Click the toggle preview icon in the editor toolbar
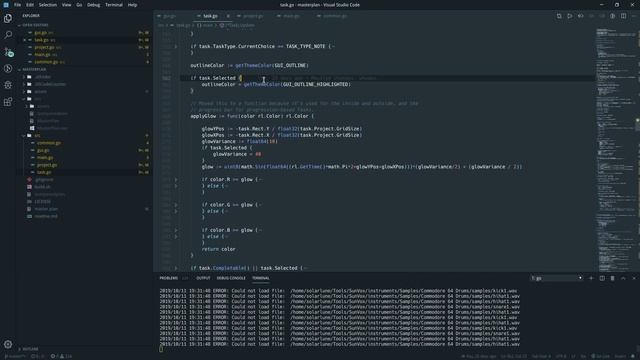Image resolution: width=640 pixels, height=360 pixels. click(613, 16)
